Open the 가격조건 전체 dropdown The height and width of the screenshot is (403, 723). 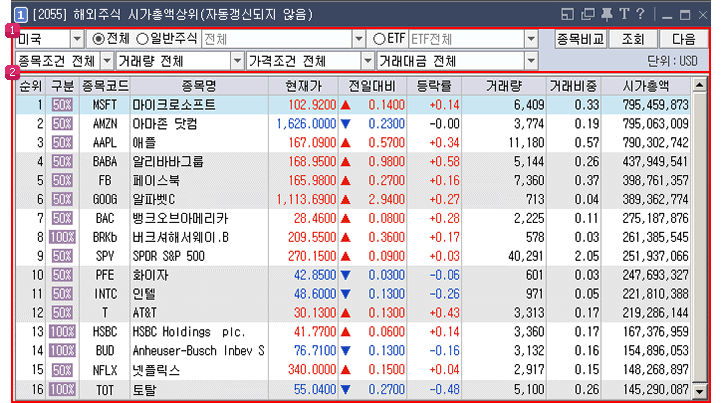(367, 61)
